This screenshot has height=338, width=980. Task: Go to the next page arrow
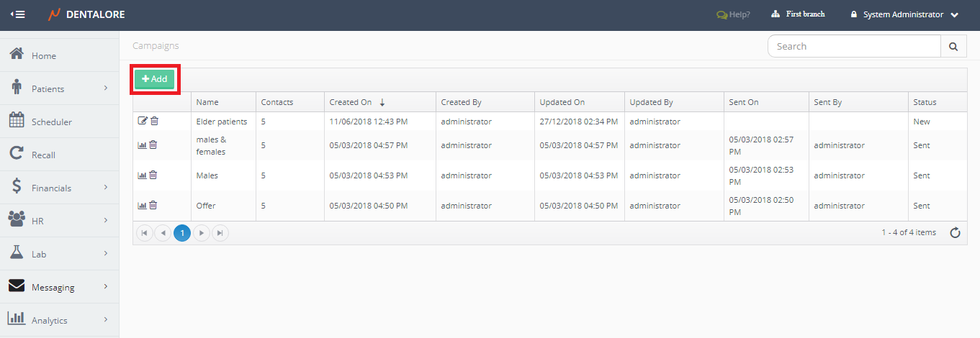(x=202, y=233)
